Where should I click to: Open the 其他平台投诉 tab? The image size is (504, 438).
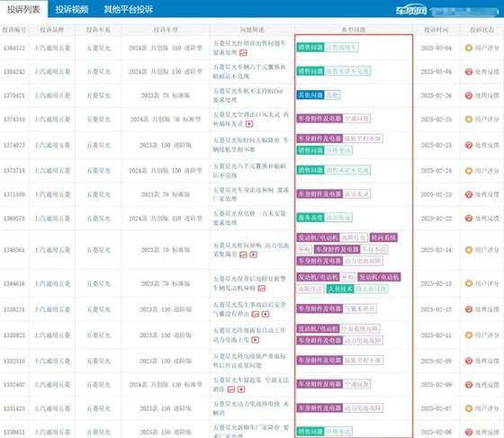(x=128, y=9)
